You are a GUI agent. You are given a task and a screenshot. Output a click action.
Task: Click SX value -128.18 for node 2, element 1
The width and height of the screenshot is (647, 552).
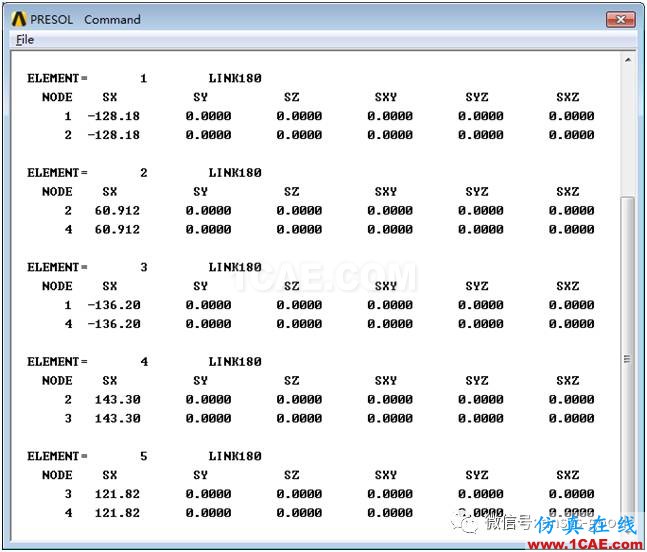pyautogui.click(x=114, y=135)
